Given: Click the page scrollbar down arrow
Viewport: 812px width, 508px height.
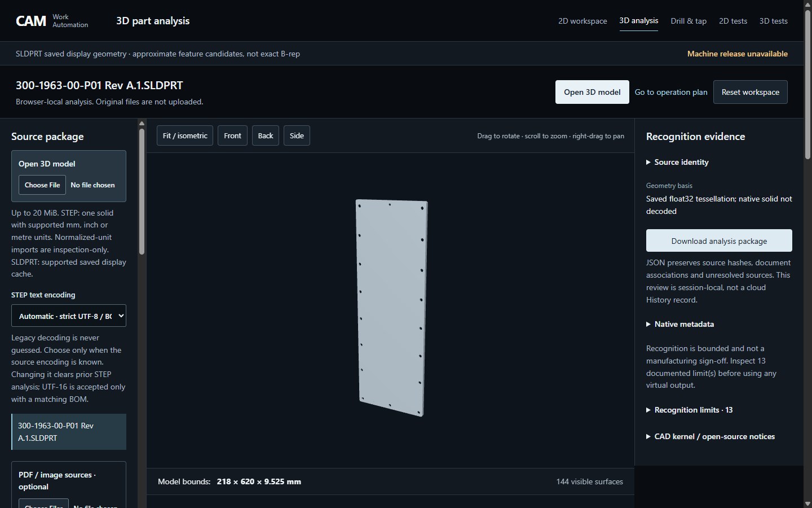Looking at the screenshot, I should (807, 503).
